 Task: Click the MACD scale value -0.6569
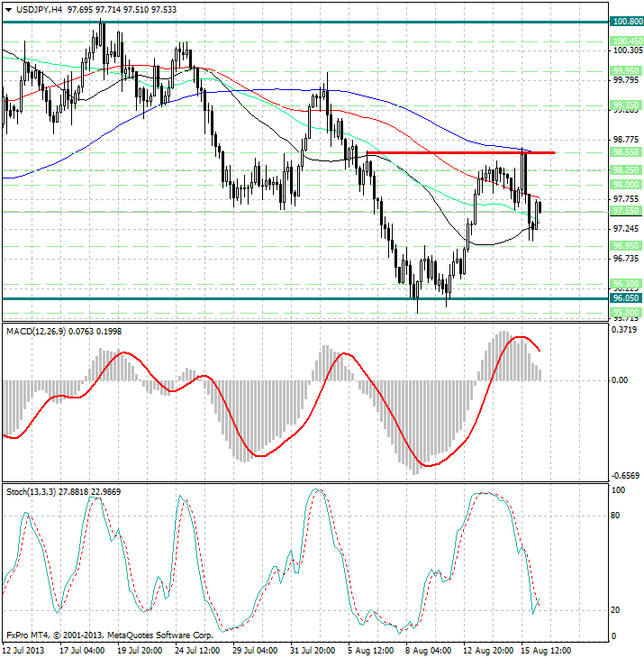625,476
